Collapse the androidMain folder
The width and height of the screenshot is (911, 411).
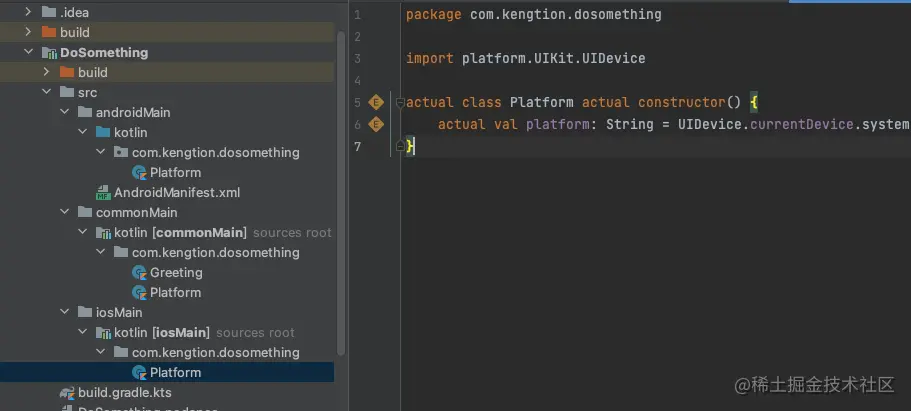pos(64,112)
